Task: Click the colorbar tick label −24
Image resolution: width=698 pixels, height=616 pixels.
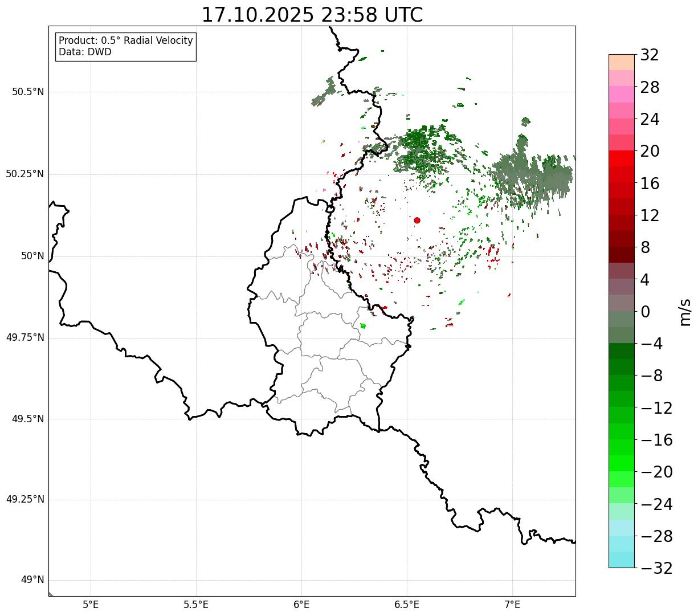Action: pyautogui.click(x=656, y=504)
